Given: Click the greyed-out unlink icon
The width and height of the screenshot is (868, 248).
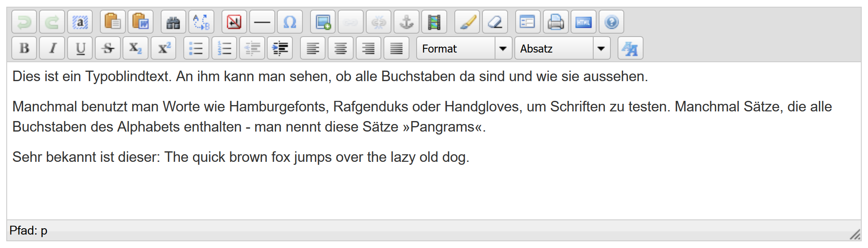Looking at the screenshot, I should (379, 22).
